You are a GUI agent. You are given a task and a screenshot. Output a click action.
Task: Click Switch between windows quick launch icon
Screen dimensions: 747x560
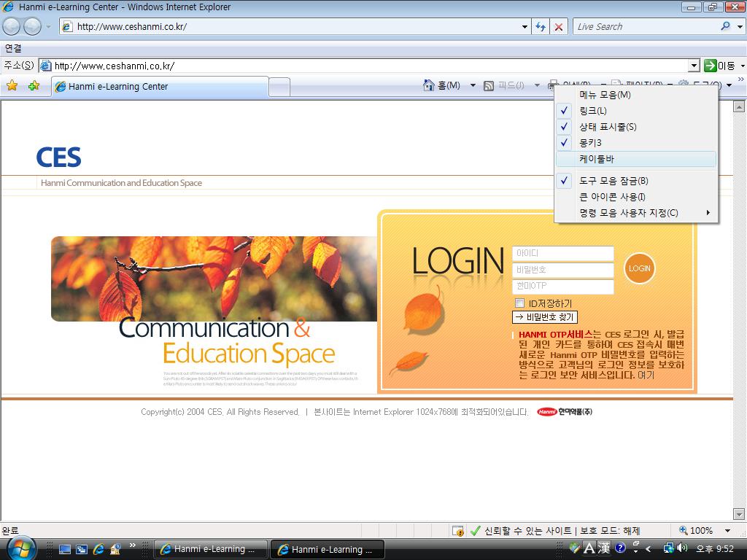click(x=82, y=549)
